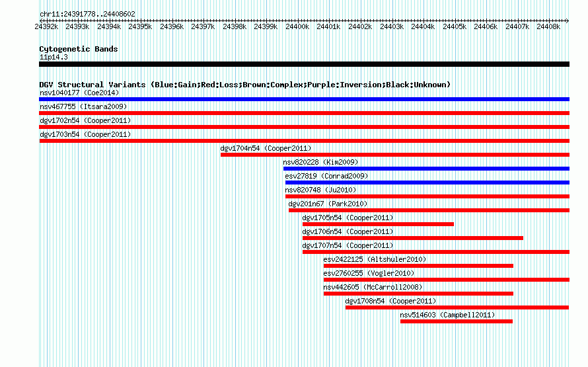Click the nsv1040177 (Coe2014) variant label
The height and width of the screenshot is (367, 588).
tap(79, 93)
